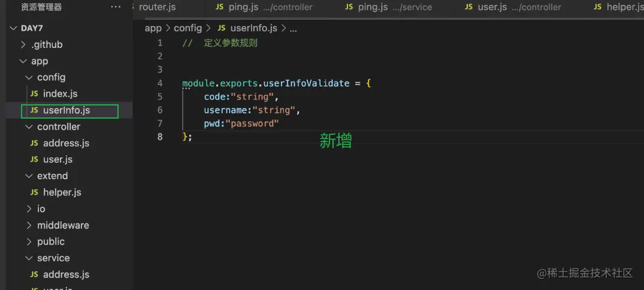Viewport: 644px width, 290px height.
Task: Open address.js under service folder
Action: 66,274
